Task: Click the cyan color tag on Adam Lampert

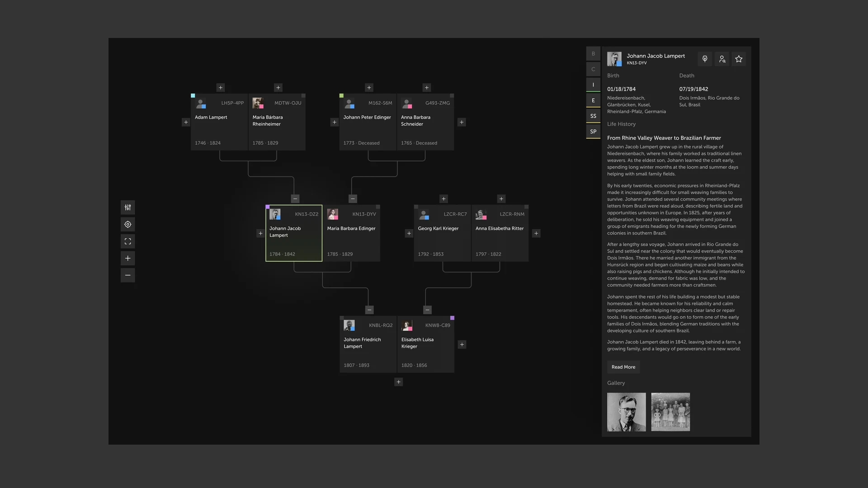Action: click(x=193, y=96)
